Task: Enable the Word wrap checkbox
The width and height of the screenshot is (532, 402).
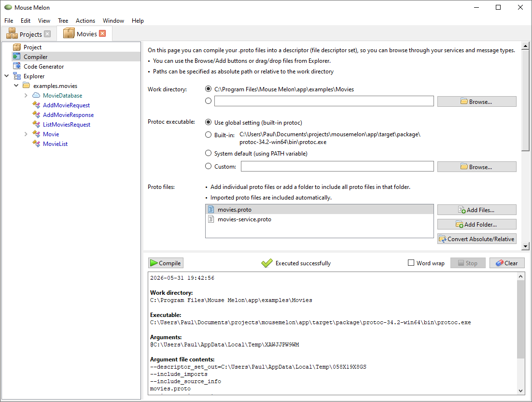Action: pyautogui.click(x=411, y=263)
